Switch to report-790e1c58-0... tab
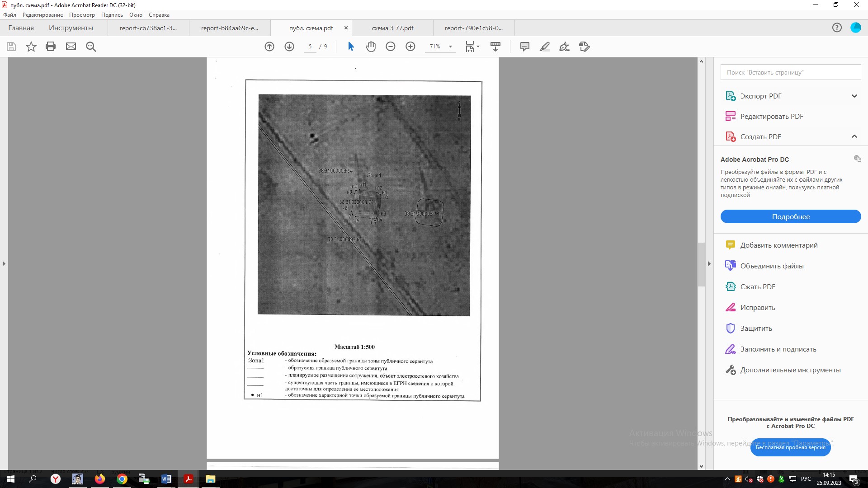This screenshot has width=868, height=488. pyautogui.click(x=474, y=28)
